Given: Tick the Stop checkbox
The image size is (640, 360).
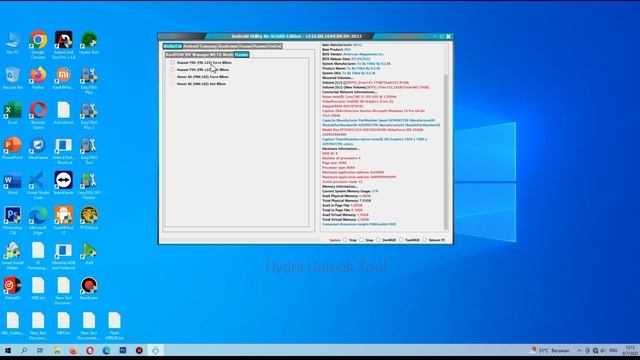Looking at the screenshot, I should click(x=345, y=240).
